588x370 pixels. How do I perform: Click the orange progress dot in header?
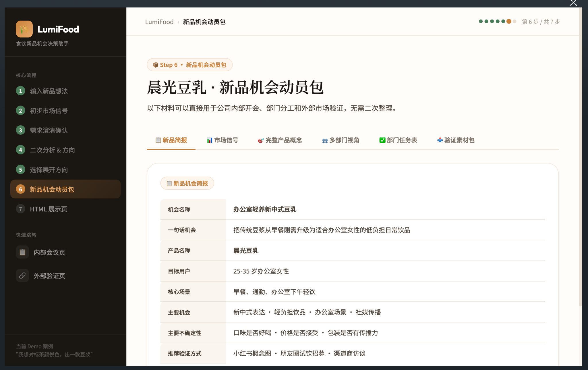pos(509,21)
